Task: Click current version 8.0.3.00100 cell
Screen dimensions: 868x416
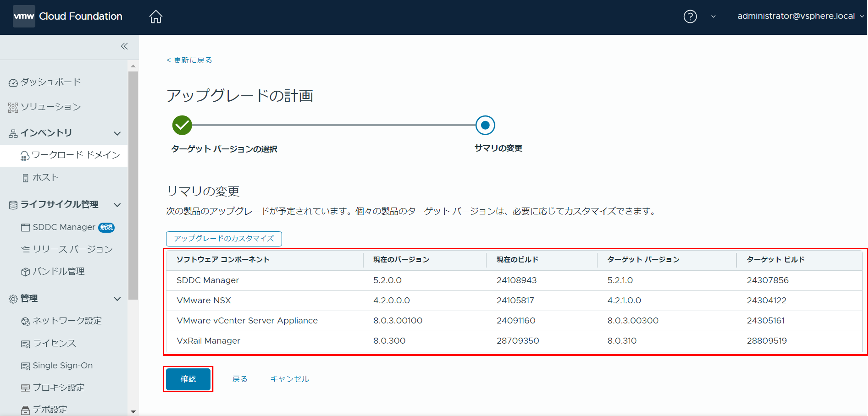Action: click(398, 321)
